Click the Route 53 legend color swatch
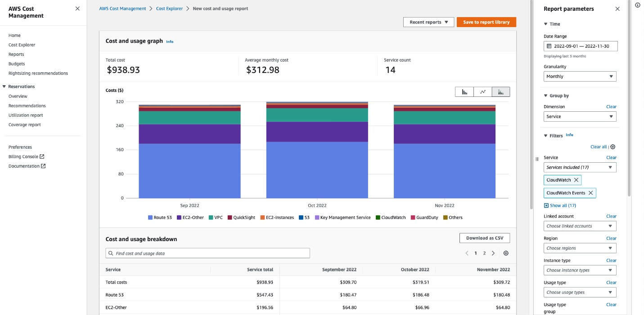This screenshot has height=315, width=644. pos(150,218)
